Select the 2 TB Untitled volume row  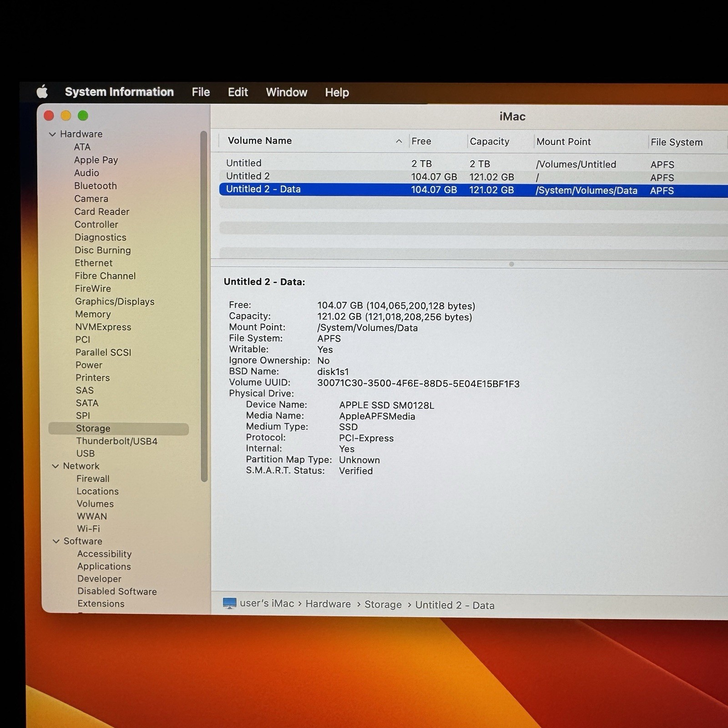(x=244, y=163)
